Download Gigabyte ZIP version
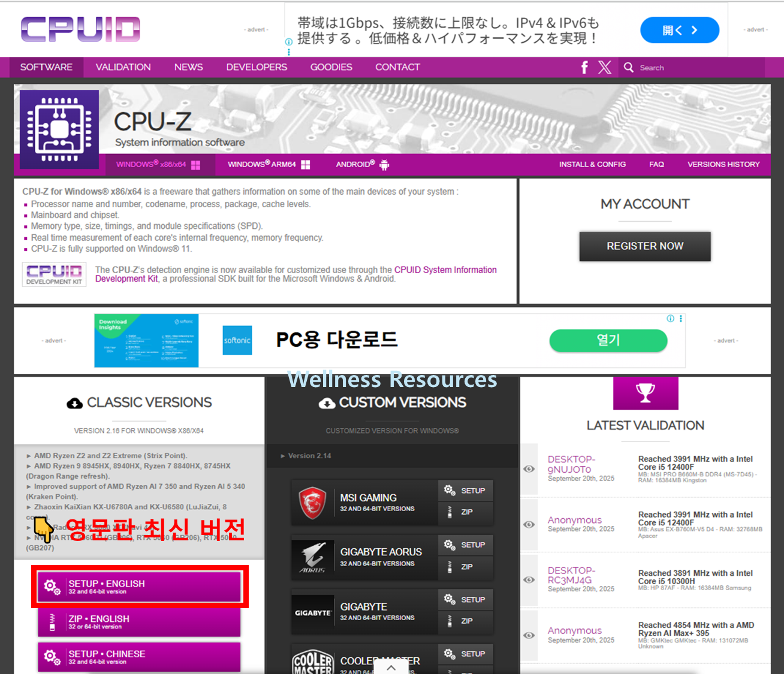This screenshot has width=784, height=674. (x=466, y=621)
